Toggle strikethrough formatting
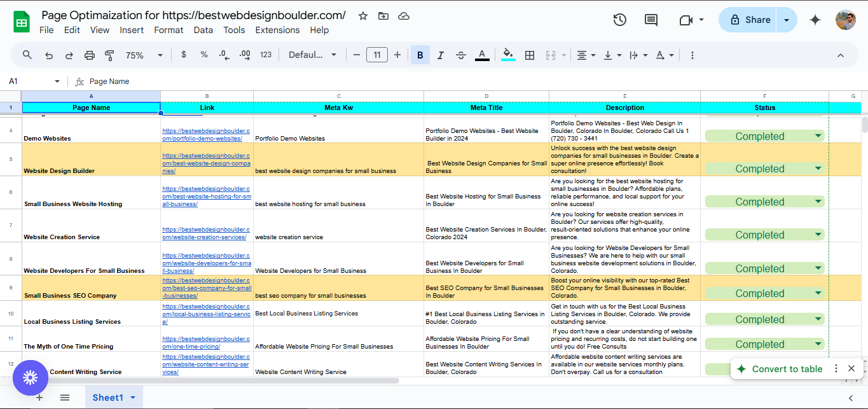 [460, 55]
